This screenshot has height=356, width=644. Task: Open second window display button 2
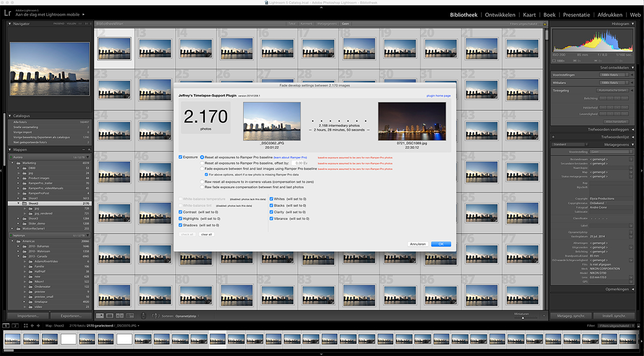pos(15,326)
